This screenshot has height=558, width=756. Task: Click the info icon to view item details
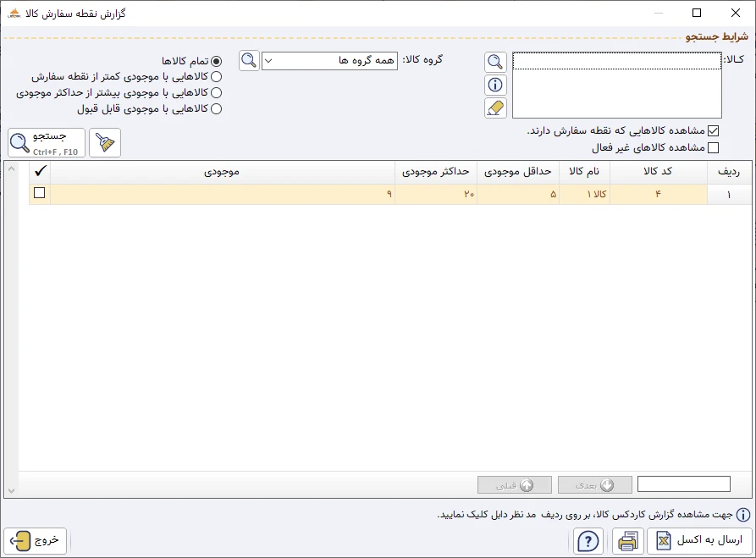[494, 85]
